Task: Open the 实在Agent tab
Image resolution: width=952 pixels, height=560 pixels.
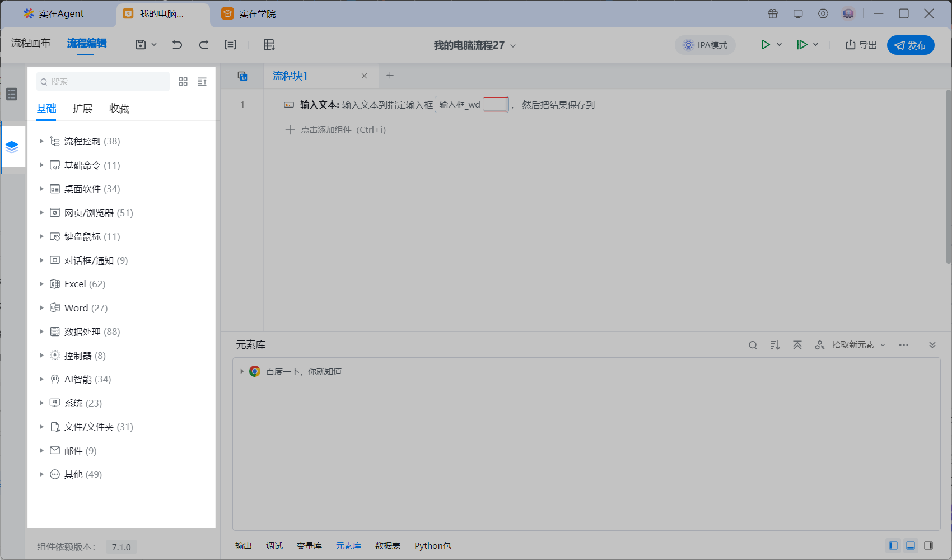Action: [54, 13]
